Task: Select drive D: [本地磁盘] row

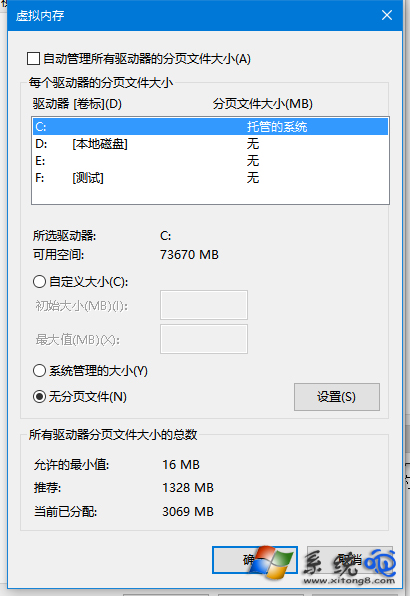Action: (211, 144)
